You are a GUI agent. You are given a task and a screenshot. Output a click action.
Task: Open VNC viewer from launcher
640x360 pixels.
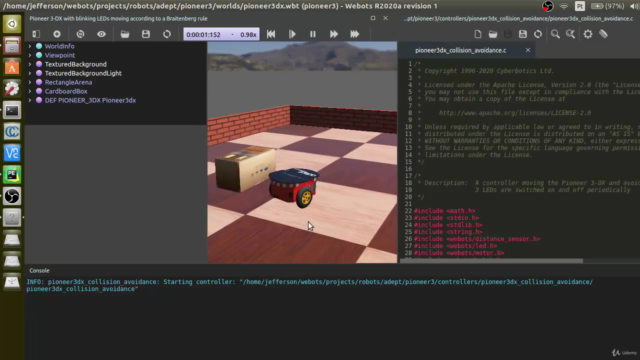12,153
